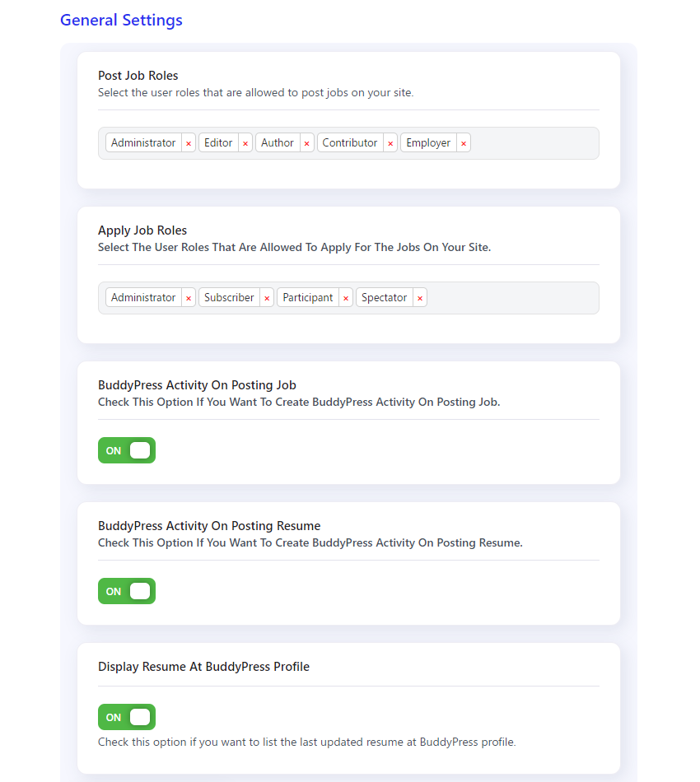The image size is (700, 782).
Task: Remove the Contributor role tag
Action: point(390,143)
